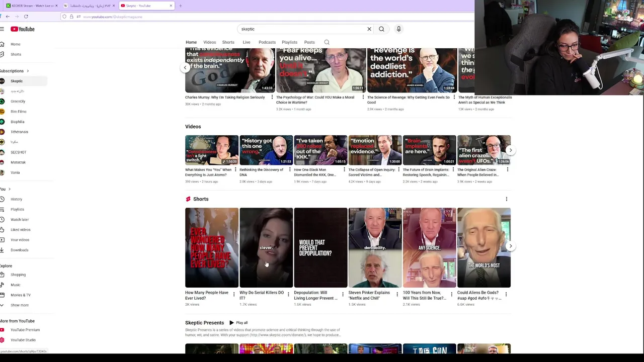Expand Subscriptions section chevron
Image resolution: width=644 pixels, height=362 pixels.
(28, 71)
